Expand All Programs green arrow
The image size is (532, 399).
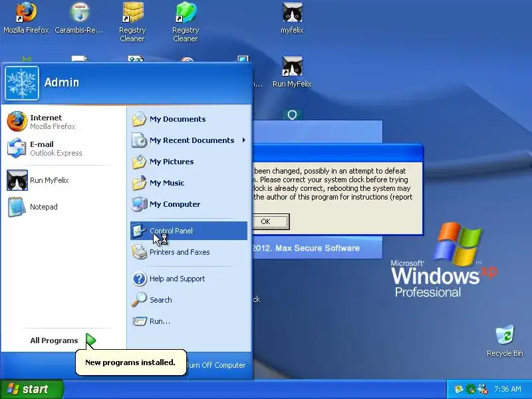point(90,340)
